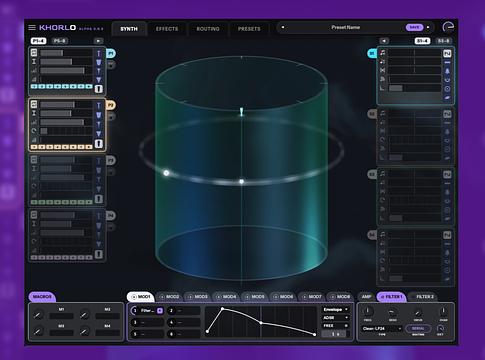Click the circle target icon in S1 panel

coord(447,89)
